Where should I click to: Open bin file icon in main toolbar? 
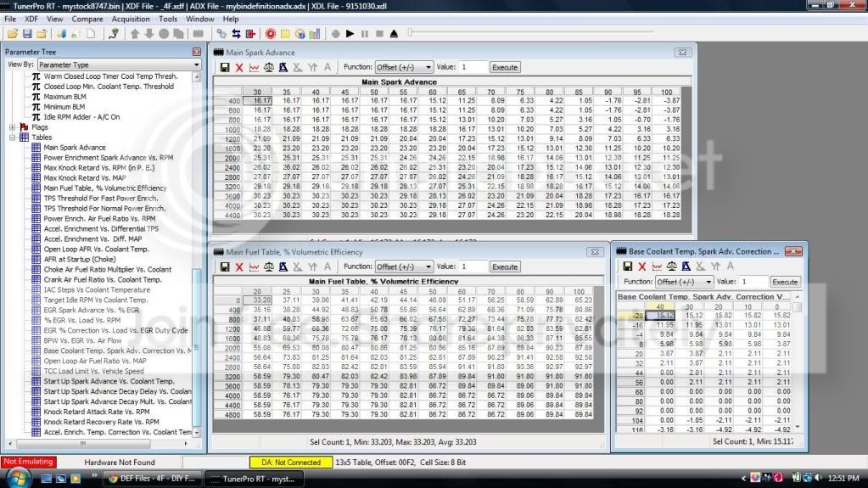(x=12, y=34)
